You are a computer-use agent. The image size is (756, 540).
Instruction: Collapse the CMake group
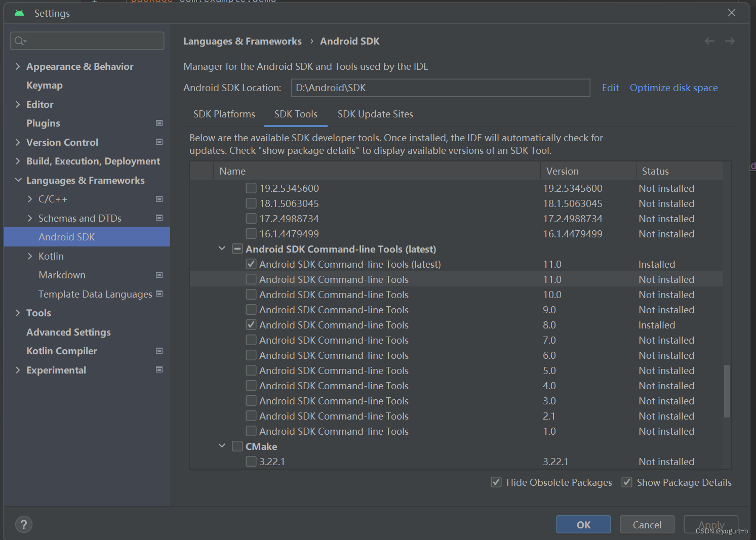(x=222, y=446)
